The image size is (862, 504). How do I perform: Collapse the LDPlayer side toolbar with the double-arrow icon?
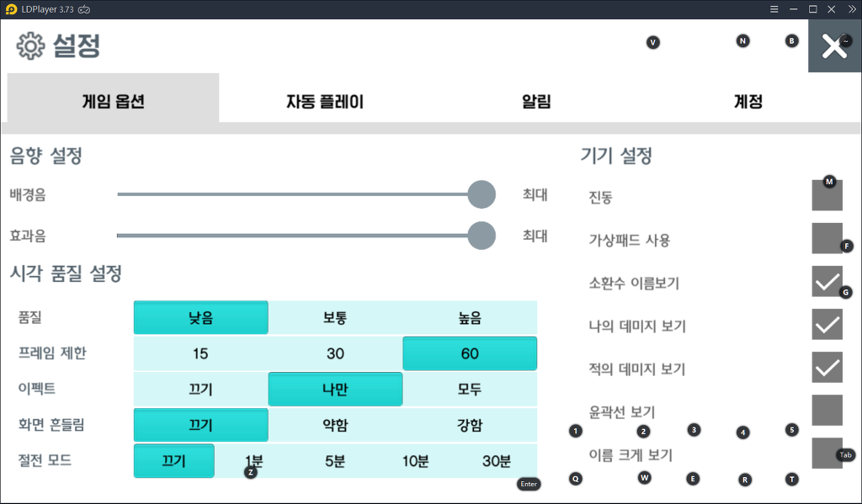coord(851,9)
